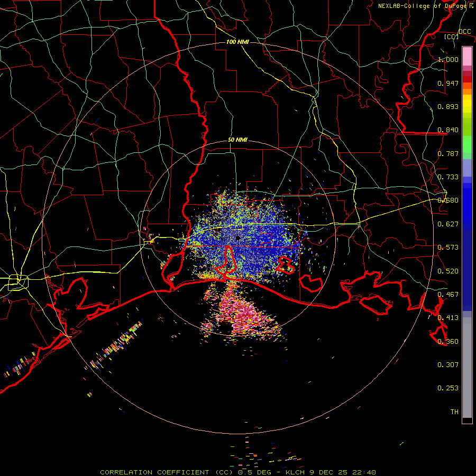Click the 0.840 legend value
Viewport: 476px width, 476px height.
coord(448,130)
